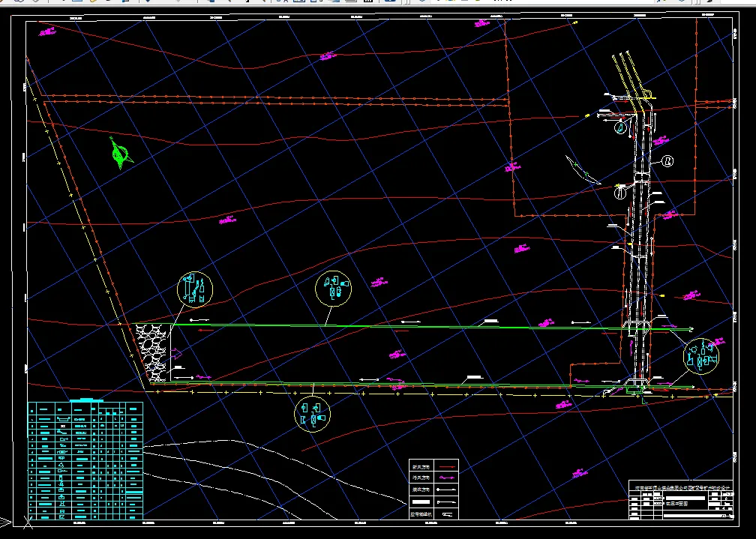Select the magenta arrow beside the hatched rock block
Viewport: 756px width, 539px height.
[x=176, y=355]
